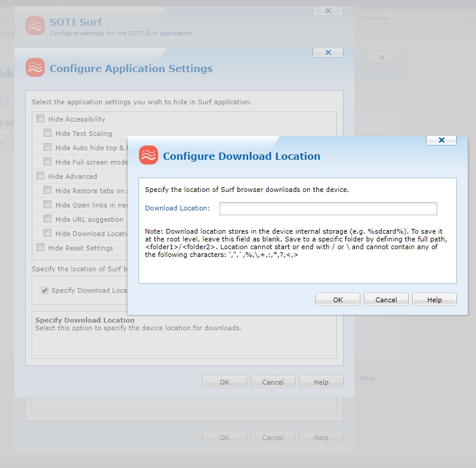Toggle the Hide Auto hide top checkbox
Viewport: 476px width, 468px height.
click(x=47, y=147)
